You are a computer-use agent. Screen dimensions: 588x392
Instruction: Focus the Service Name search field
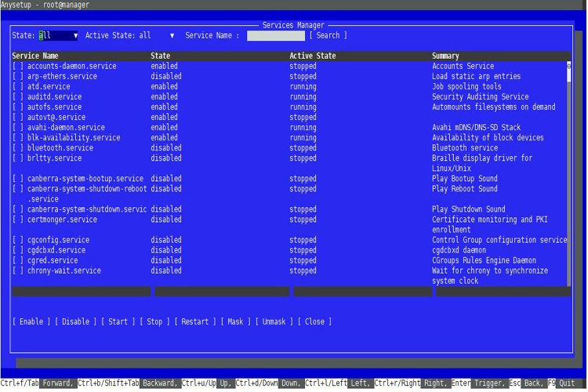(x=276, y=35)
